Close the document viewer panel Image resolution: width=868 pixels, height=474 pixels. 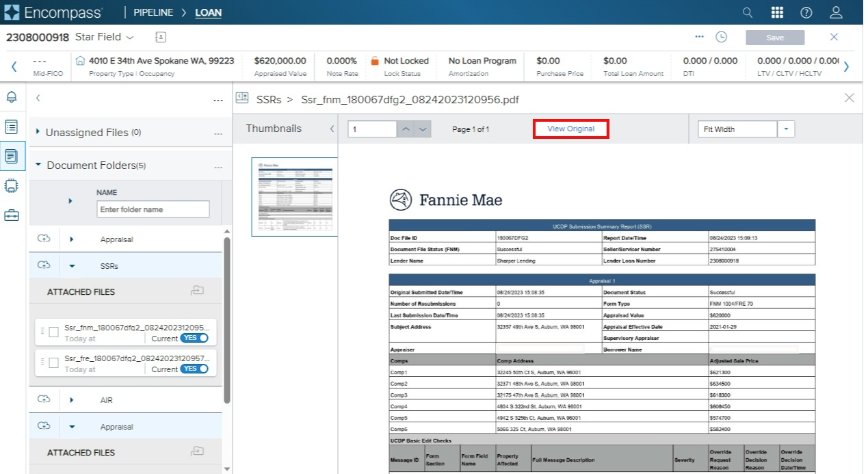coord(850,98)
